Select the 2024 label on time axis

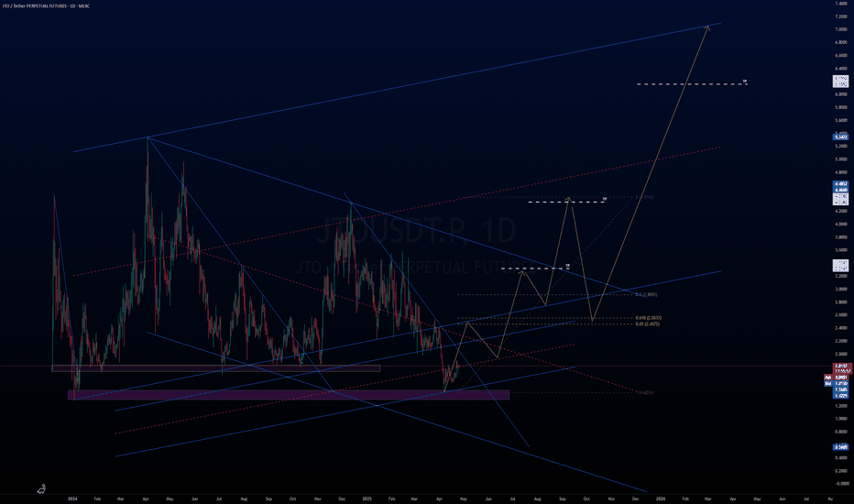pos(72,499)
